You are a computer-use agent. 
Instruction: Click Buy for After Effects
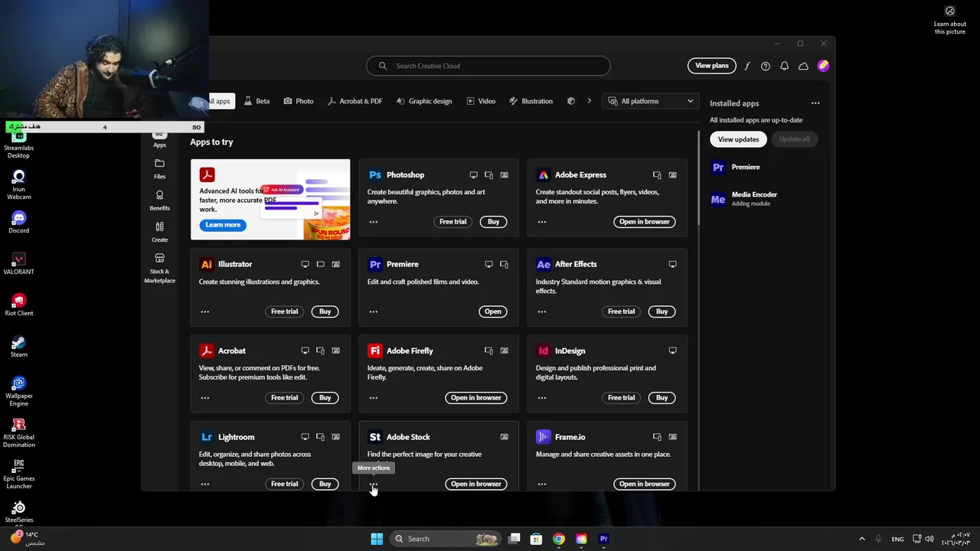coord(661,311)
